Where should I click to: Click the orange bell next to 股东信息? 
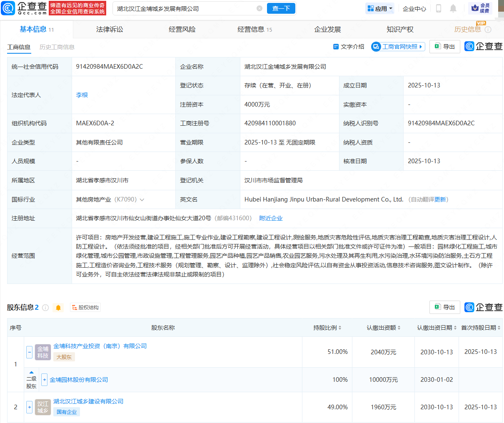[58, 308]
